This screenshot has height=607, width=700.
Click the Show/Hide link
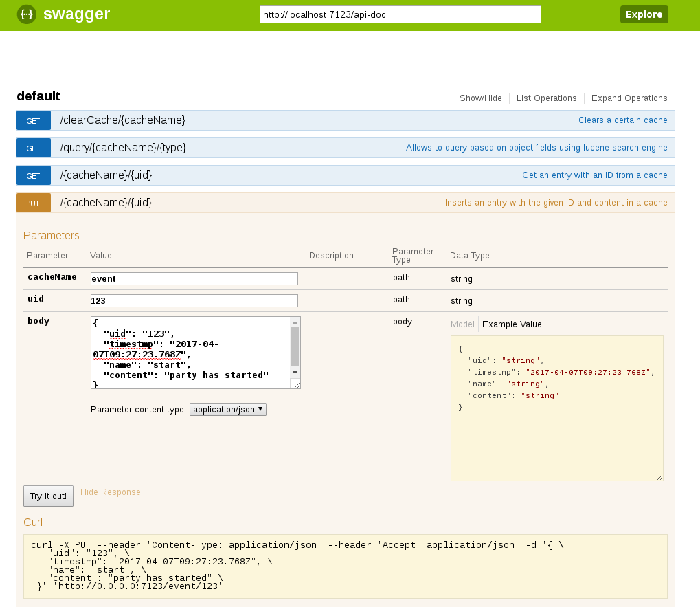point(480,98)
